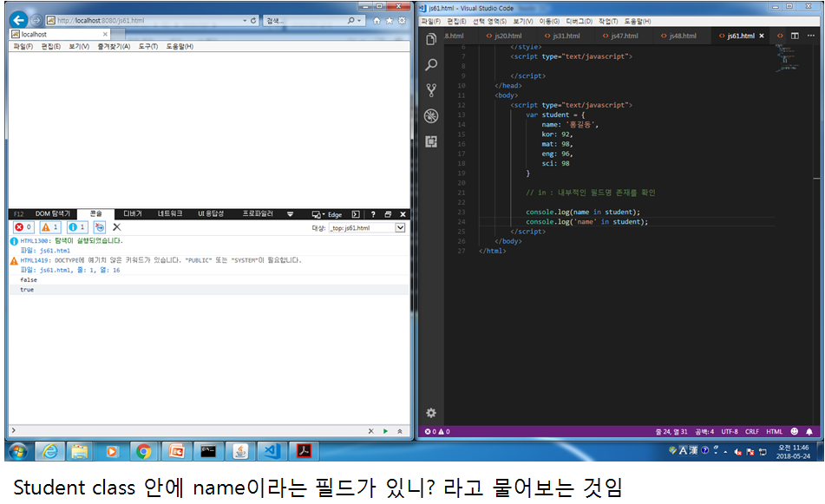Switch to the 네트워크 tab in F12 tools
The image size is (825, 504).
click(170, 213)
